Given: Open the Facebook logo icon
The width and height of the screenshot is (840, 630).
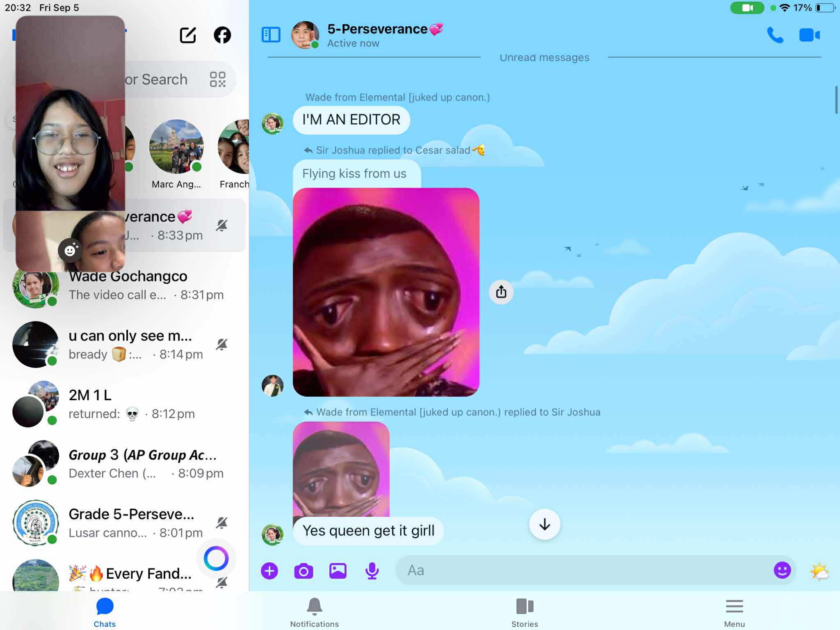Looking at the screenshot, I should tap(222, 35).
